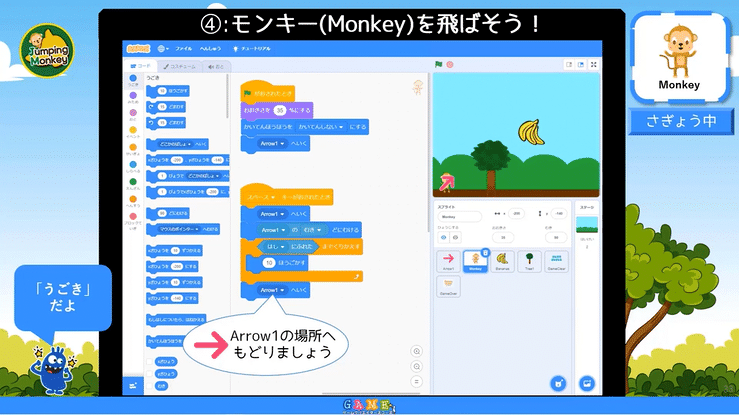Screen dimensions: 739x415
Task: Click the palette scrollbar beside motion blocks
Action: click(x=227, y=97)
